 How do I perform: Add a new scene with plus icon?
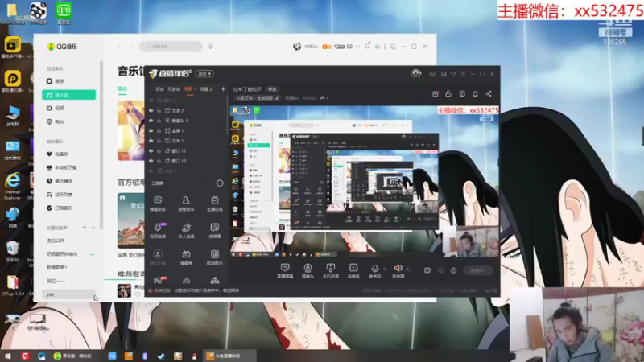coord(223,88)
